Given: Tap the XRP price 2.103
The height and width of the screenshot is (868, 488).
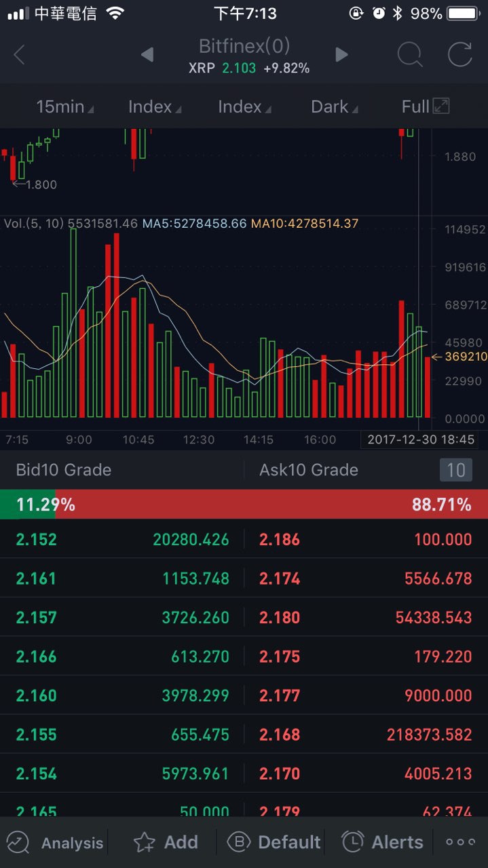Looking at the screenshot, I should coord(239,68).
